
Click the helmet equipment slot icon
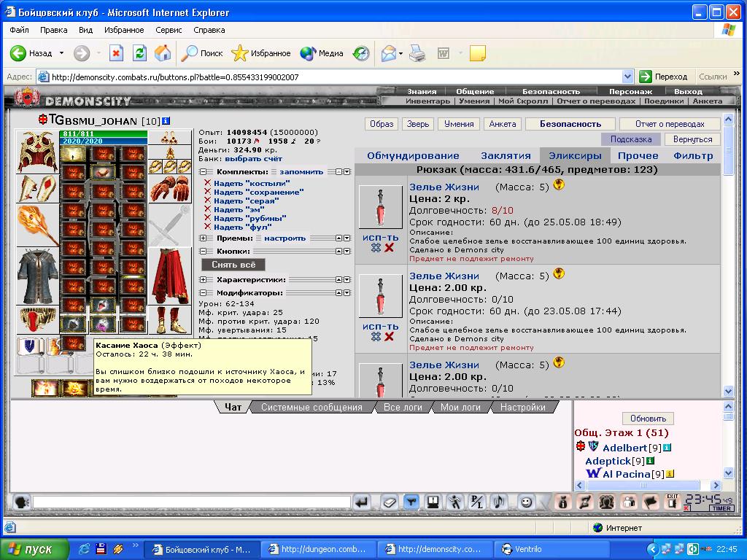37,152
